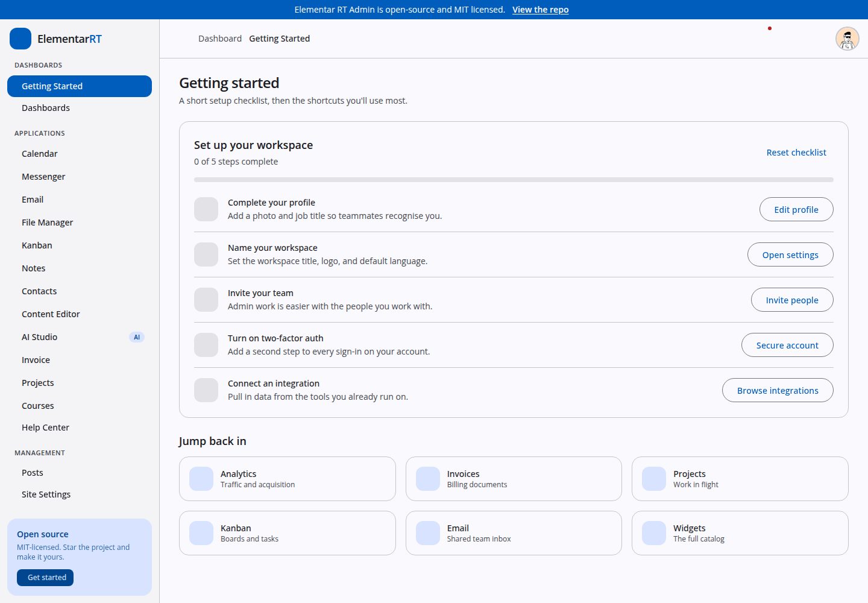This screenshot has width=868, height=603.
Task: Check off Turn on two-factor auth step
Action: tap(206, 345)
